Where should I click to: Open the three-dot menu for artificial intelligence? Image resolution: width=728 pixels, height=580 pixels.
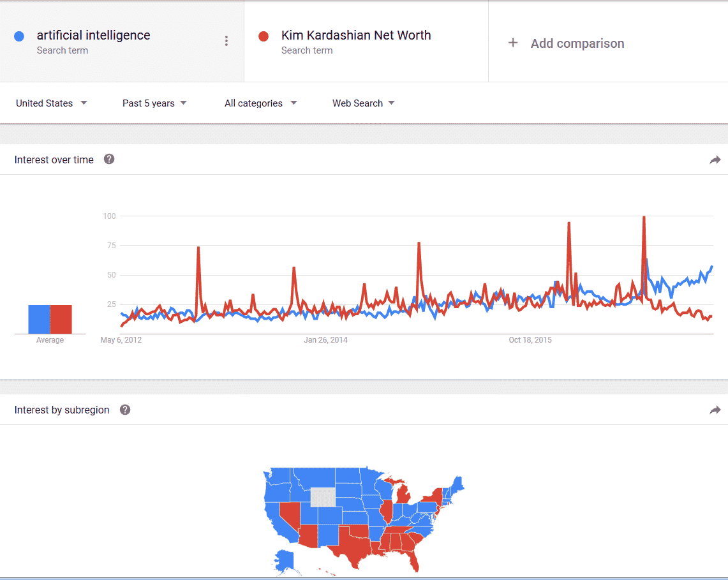(226, 41)
